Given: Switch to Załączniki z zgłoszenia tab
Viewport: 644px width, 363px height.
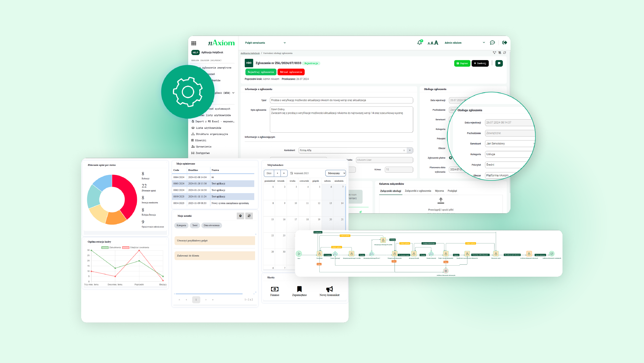Looking at the screenshot, I should point(418,191).
